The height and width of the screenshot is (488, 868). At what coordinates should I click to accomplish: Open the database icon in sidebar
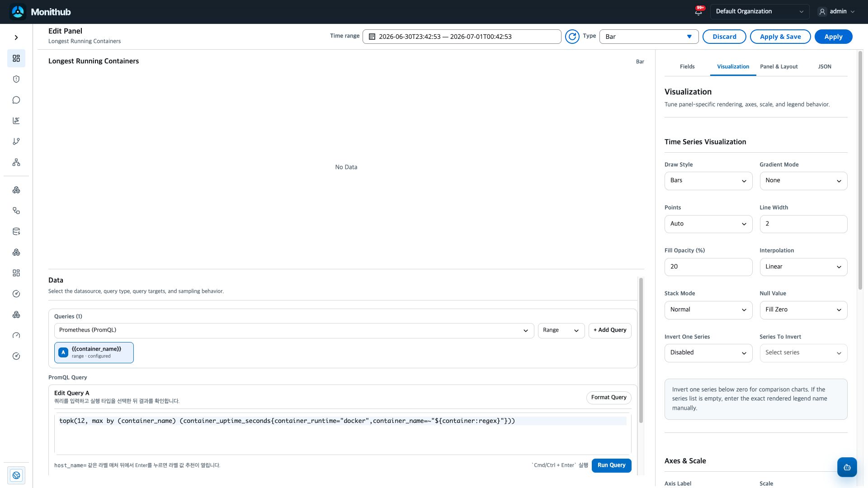click(x=16, y=231)
